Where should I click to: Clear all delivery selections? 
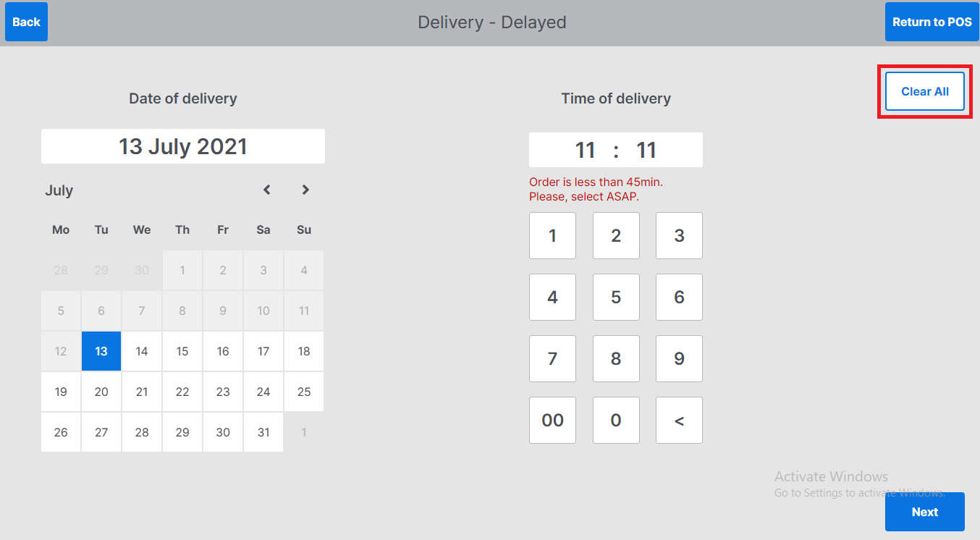pos(924,91)
